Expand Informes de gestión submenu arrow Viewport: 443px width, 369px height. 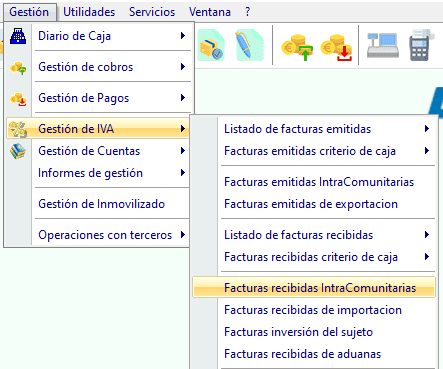coord(183,173)
